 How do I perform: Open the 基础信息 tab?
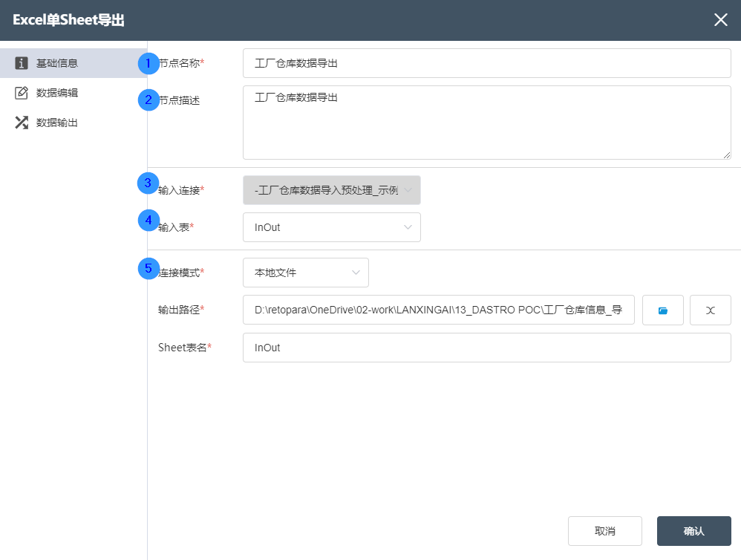coord(74,63)
